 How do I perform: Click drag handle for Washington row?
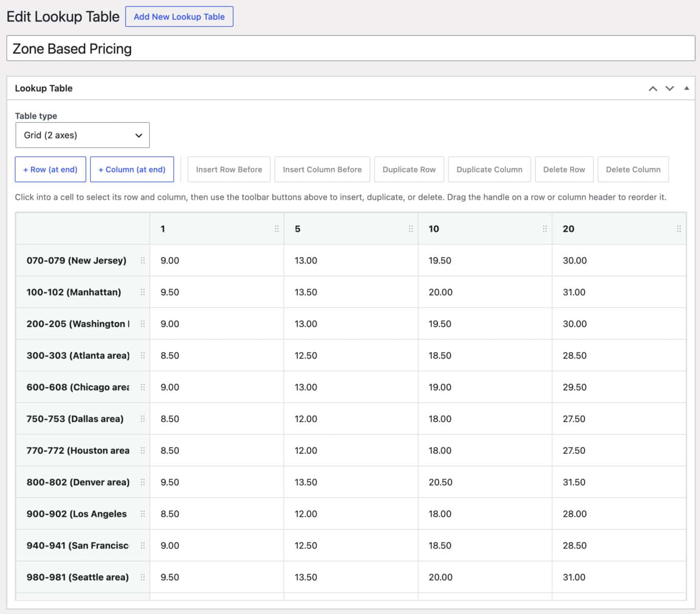tap(143, 324)
